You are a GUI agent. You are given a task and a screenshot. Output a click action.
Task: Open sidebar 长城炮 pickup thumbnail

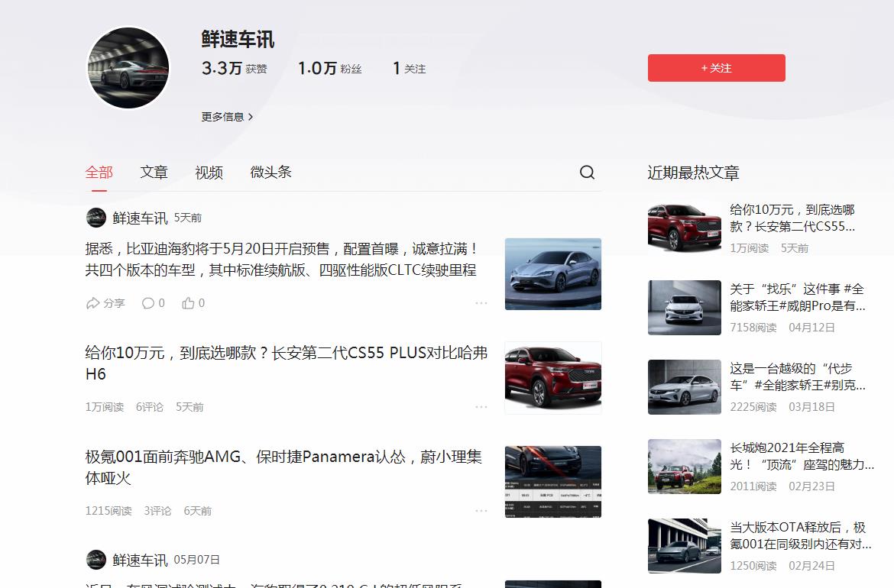pos(684,466)
